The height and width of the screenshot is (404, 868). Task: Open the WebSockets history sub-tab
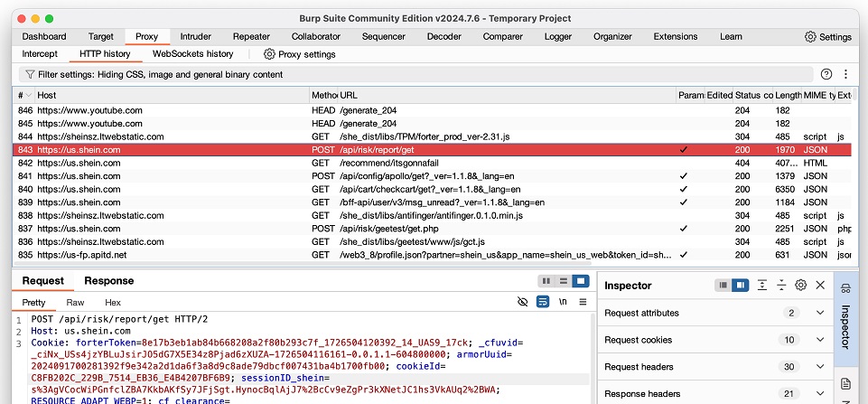coord(192,54)
